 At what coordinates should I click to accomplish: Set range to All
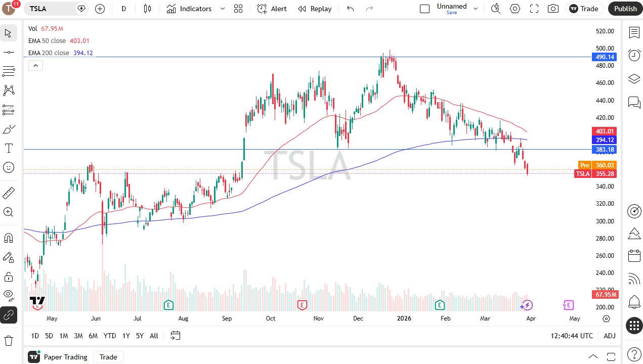(154, 336)
